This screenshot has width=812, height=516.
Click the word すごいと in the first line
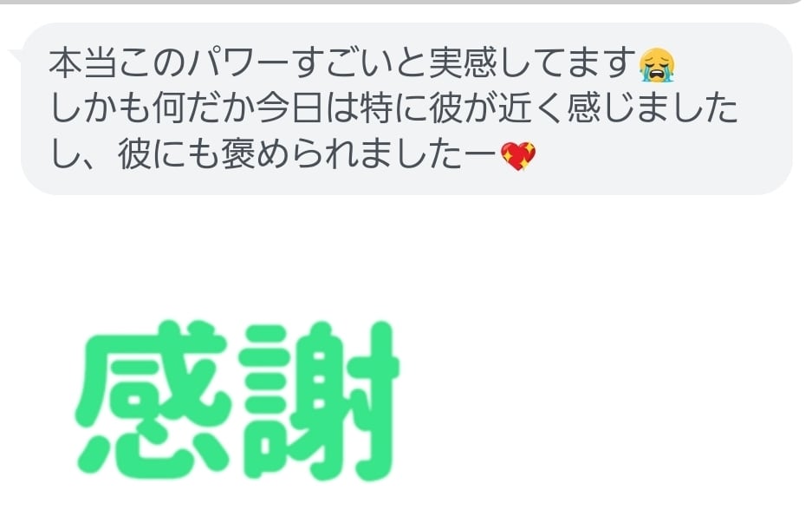360,63
